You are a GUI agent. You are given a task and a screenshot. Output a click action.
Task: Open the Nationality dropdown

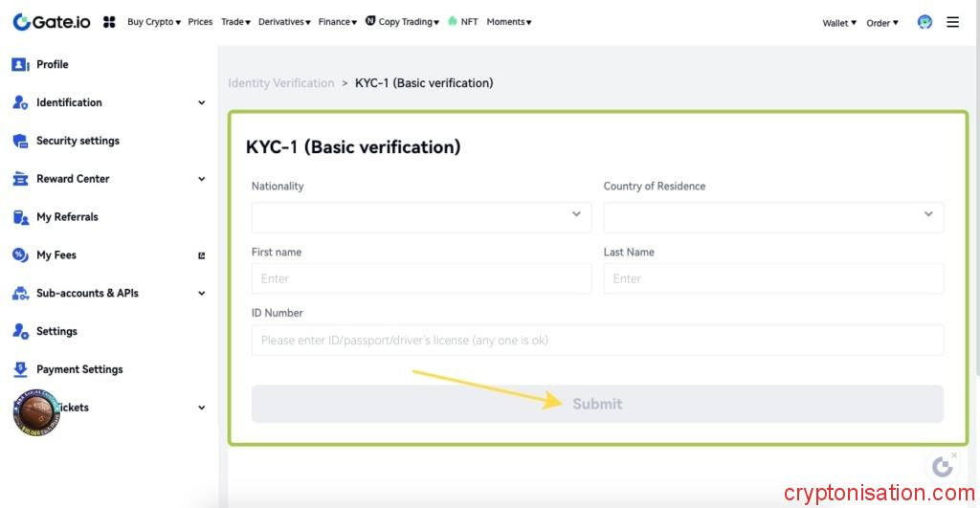[421, 217]
